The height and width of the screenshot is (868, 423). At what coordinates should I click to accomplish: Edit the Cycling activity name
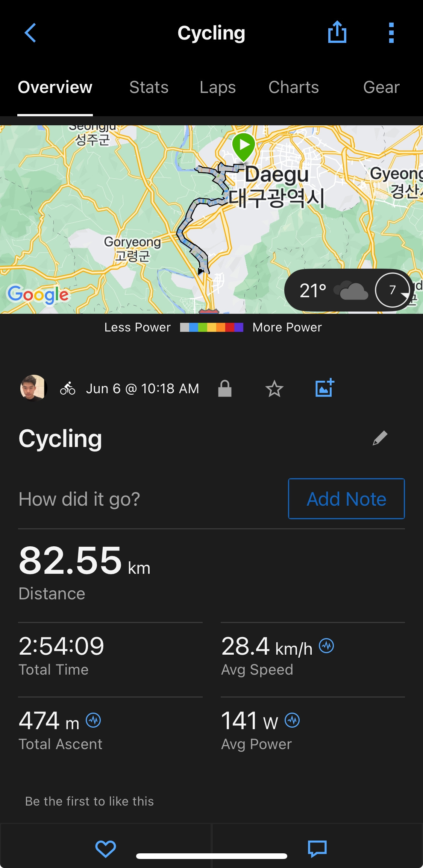point(380,438)
